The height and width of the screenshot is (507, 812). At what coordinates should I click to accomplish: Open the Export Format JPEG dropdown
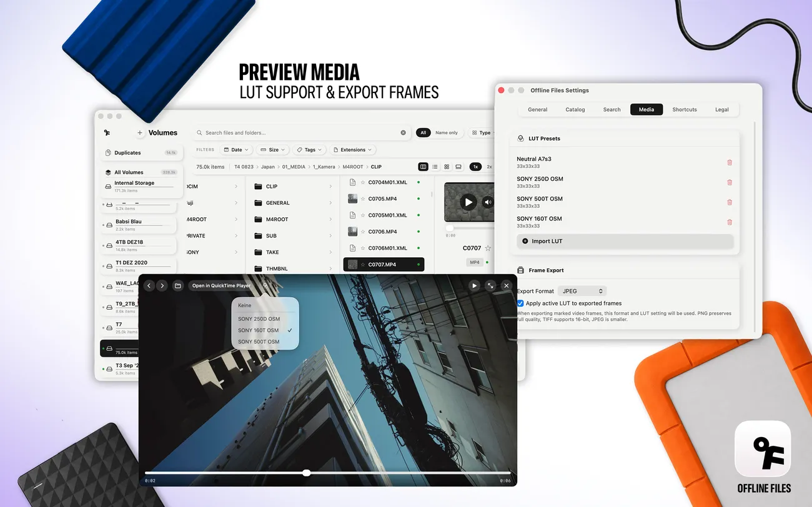click(x=582, y=291)
